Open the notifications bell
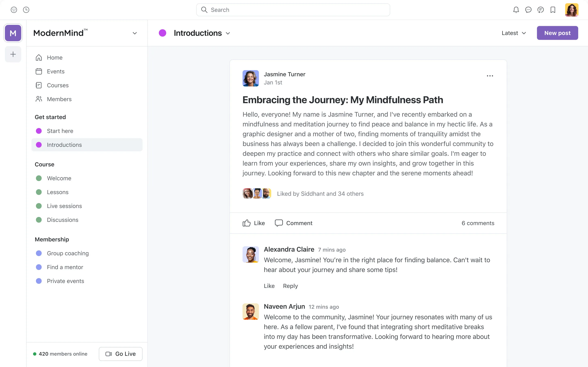 [516, 10]
